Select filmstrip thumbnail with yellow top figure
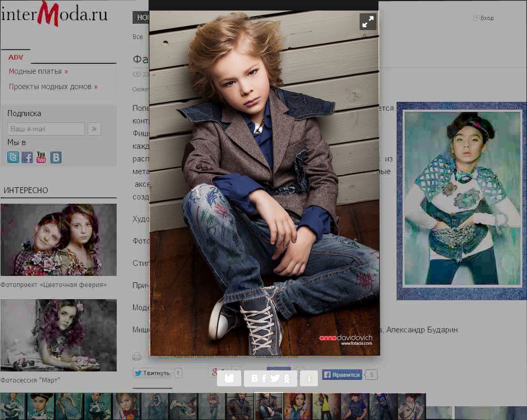 pyautogui.click(x=326, y=406)
